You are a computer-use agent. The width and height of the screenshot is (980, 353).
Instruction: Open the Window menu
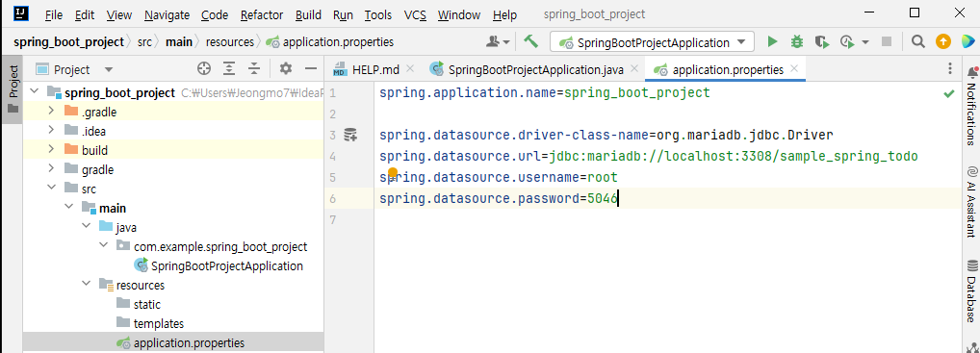click(459, 14)
